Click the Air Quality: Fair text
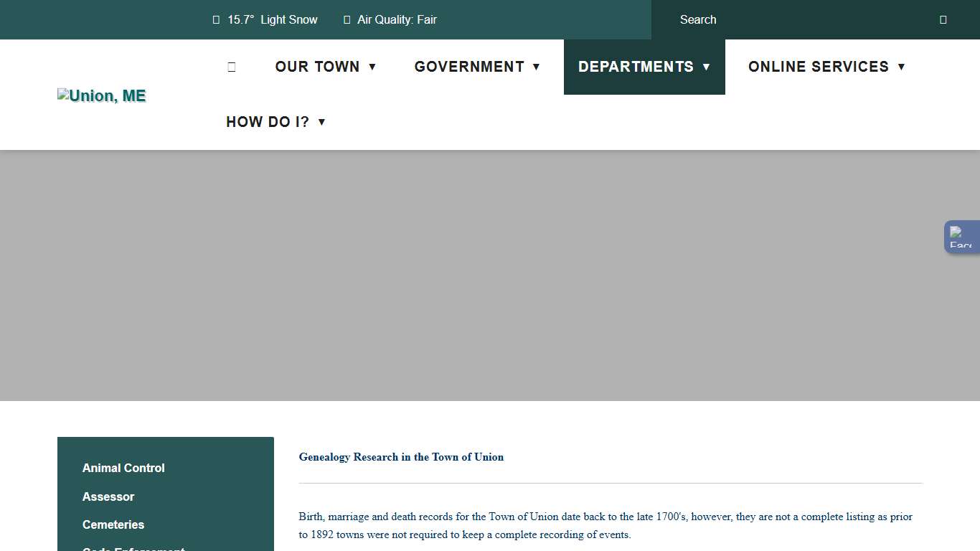This screenshot has width=980, height=551. (397, 20)
